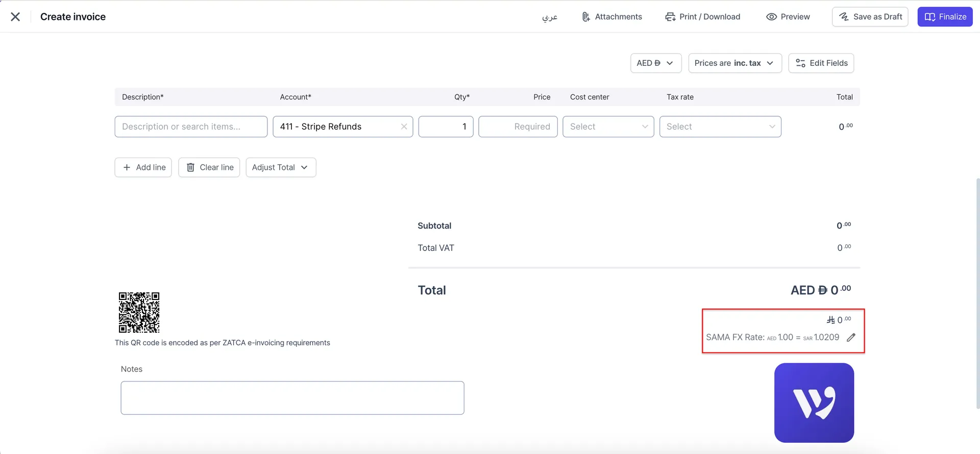The image size is (980, 454).
Task: Clear the 411 - Stripe Refunds account
Action: [404, 127]
